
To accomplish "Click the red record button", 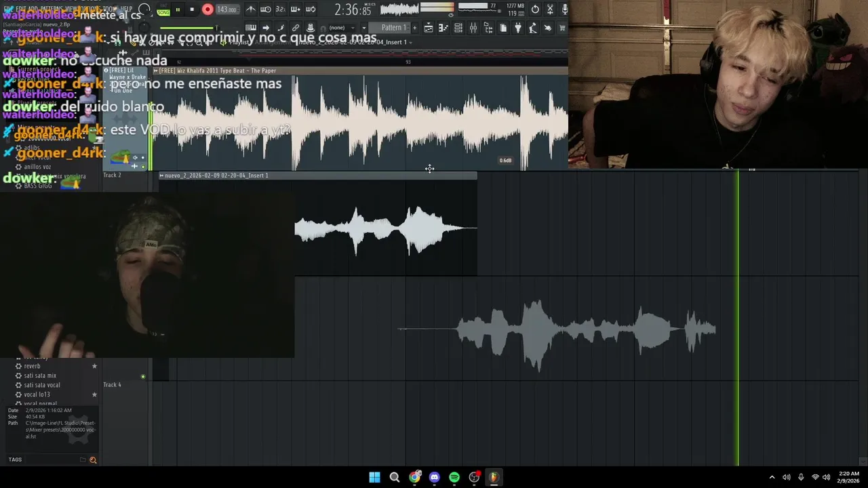I will [208, 9].
